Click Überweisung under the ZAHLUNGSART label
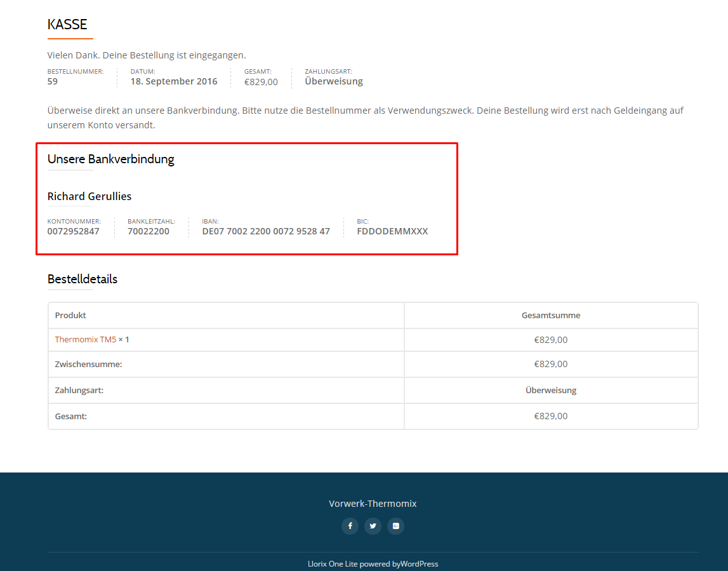This screenshot has height=571, width=728. (x=334, y=81)
